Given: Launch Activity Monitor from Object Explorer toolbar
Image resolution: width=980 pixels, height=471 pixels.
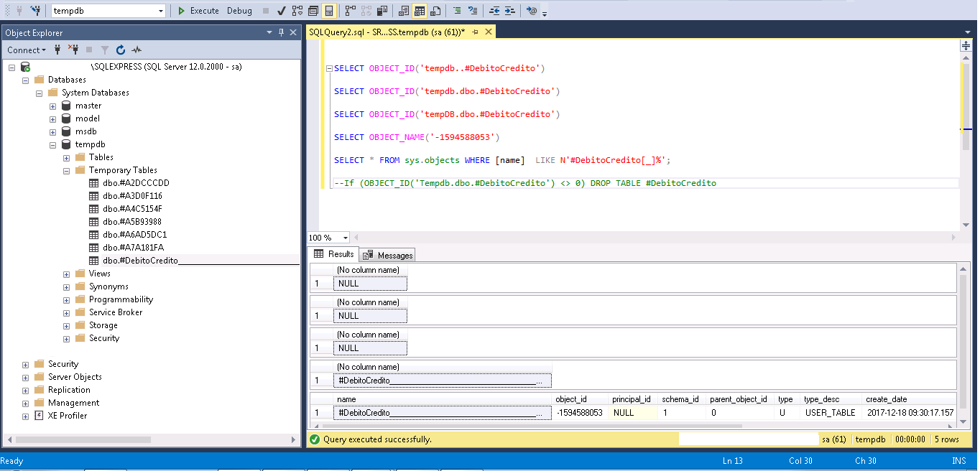Looking at the screenshot, I should tap(137, 50).
